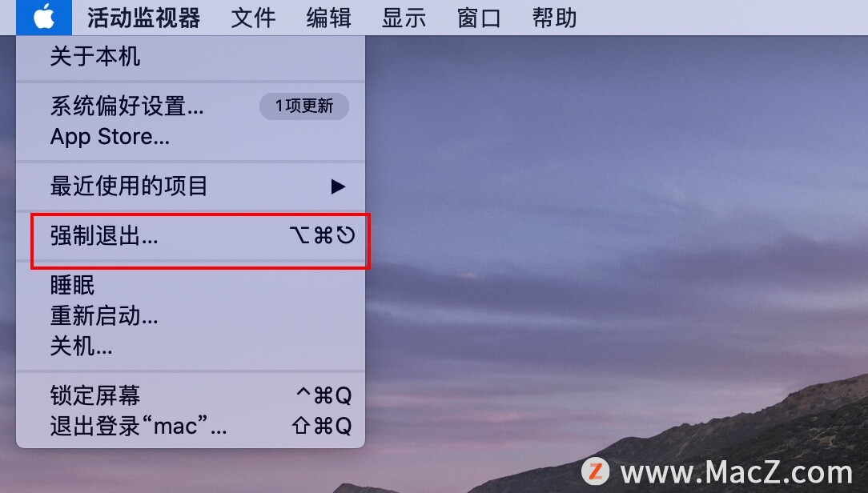868x493 pixels.
Task: Click the Apple logo menu icon
Action: [44, 17]
